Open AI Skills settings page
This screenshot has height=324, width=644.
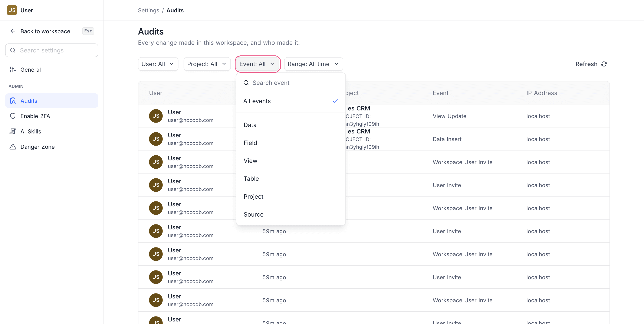point(52,131)
